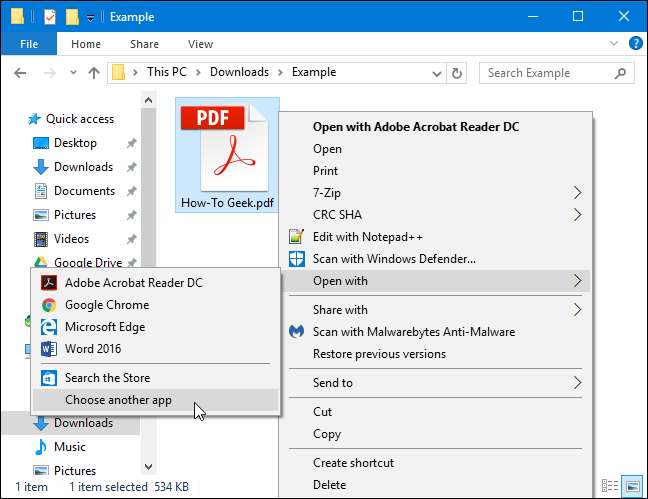Screen dimensions: 648x499
Task: Click the Search the Store icon
Action: tap(48, 378)
